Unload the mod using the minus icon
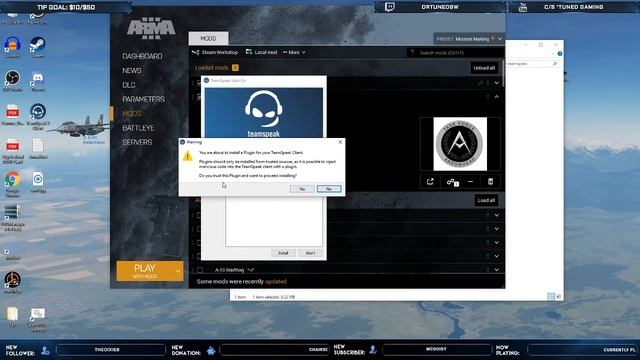The image size is (640, 360). (x=471, y=182)
